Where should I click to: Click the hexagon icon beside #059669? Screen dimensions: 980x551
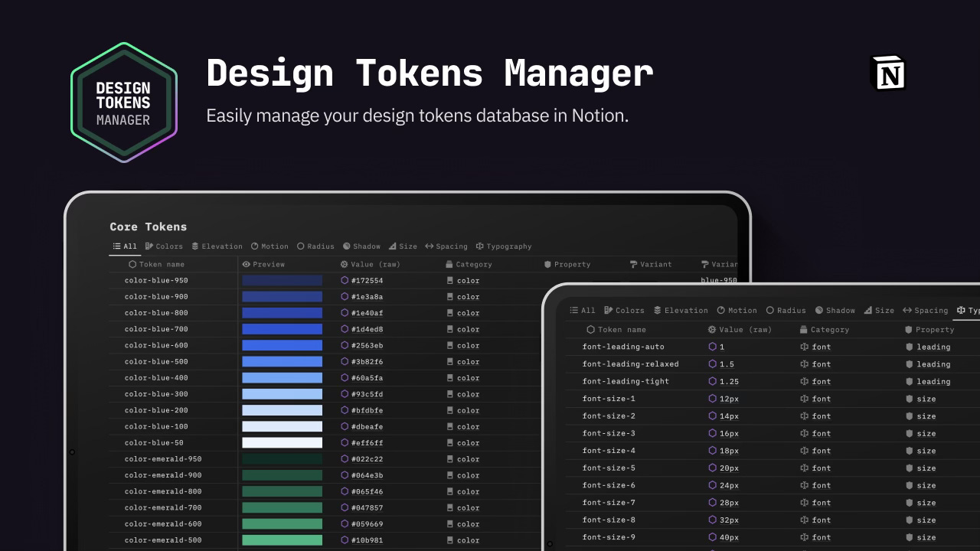pos(345,524)
